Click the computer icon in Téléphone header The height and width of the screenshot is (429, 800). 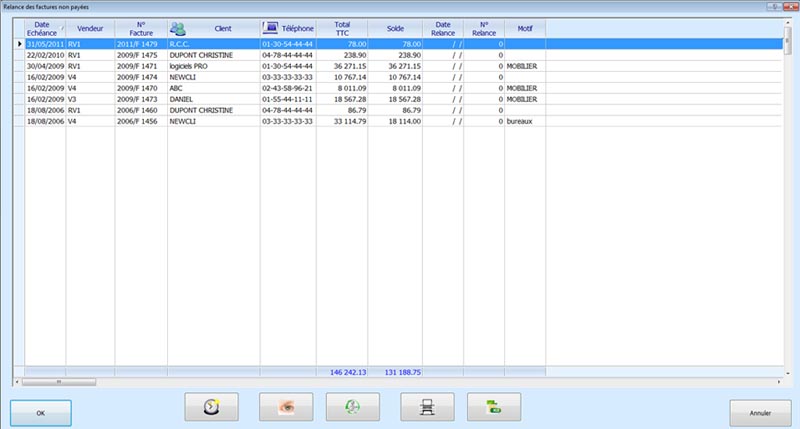(x=270, y=28)
